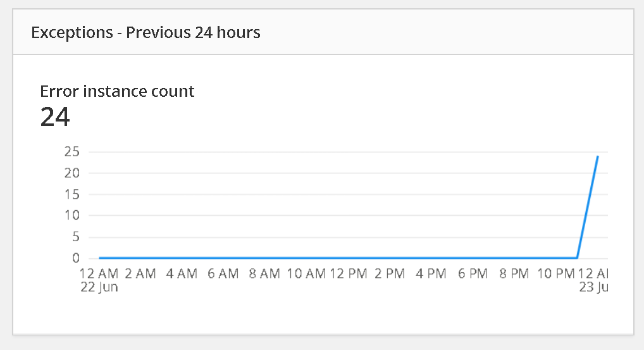Click the 12 AM 22 Jun axis label
644x350 pixels.
tap(99, 280)
